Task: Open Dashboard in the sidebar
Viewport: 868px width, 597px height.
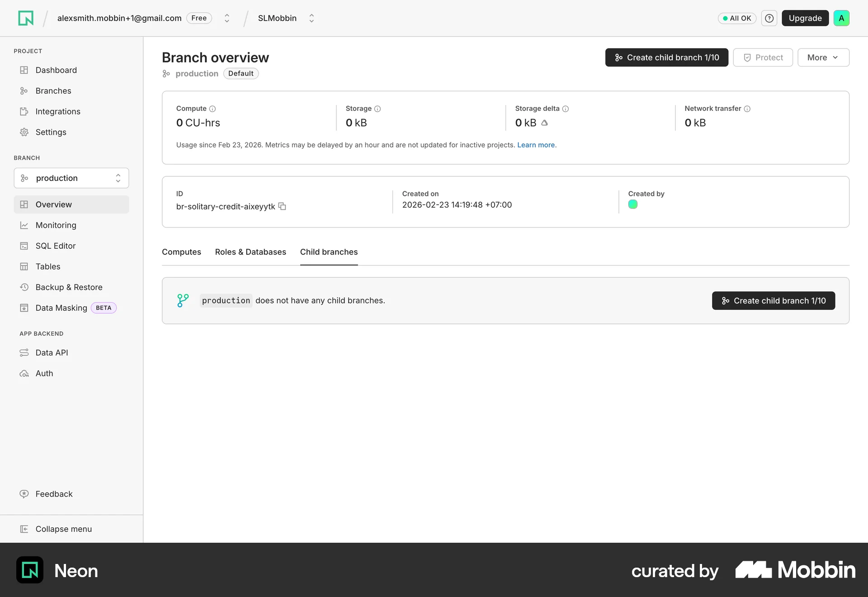Action: click(x=71, y=70)
